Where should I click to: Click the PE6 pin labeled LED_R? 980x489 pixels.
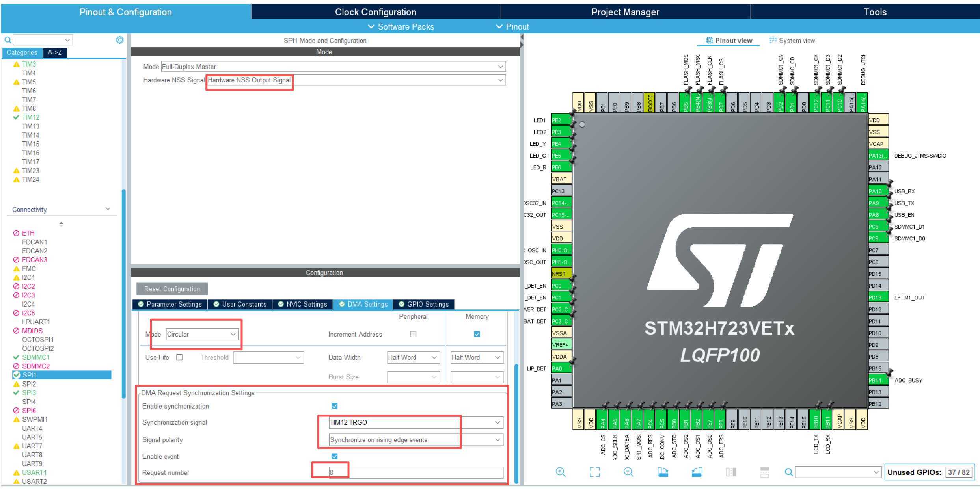pos(561,167)
